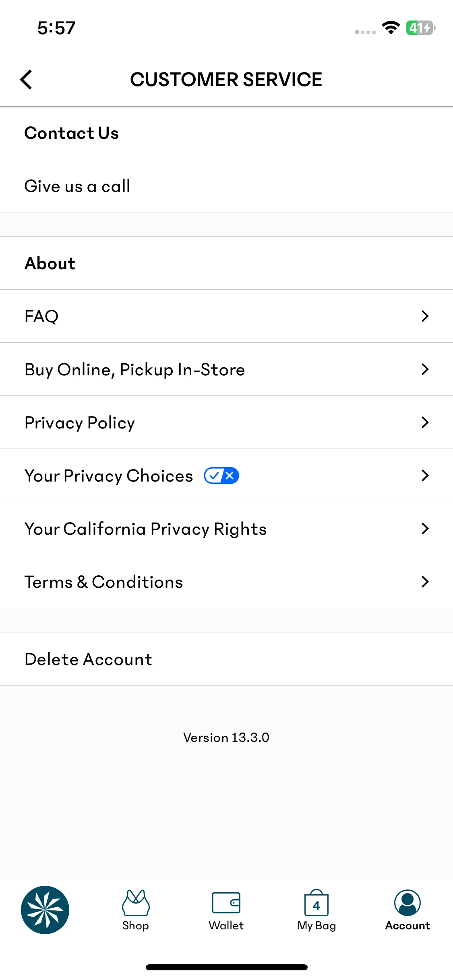The height and width of the screenshot is (980, 453).
Task: Open the My Bag icon
Action: pos(316,902)
